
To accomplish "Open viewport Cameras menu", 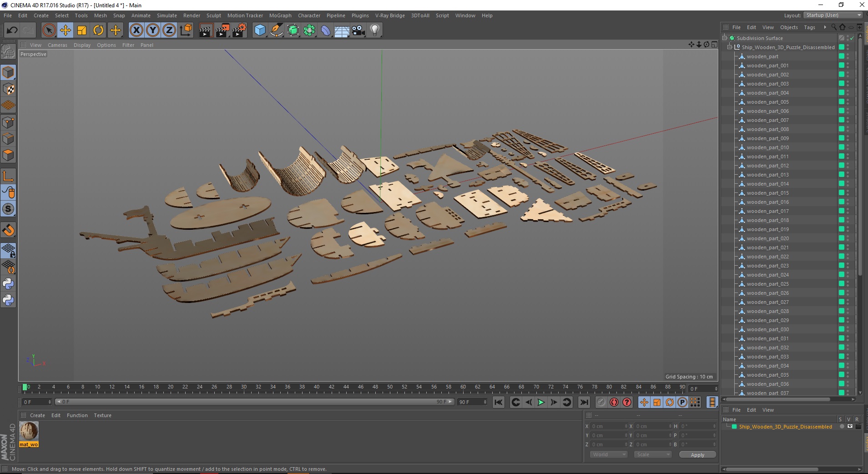I will (x=57, y=45).
